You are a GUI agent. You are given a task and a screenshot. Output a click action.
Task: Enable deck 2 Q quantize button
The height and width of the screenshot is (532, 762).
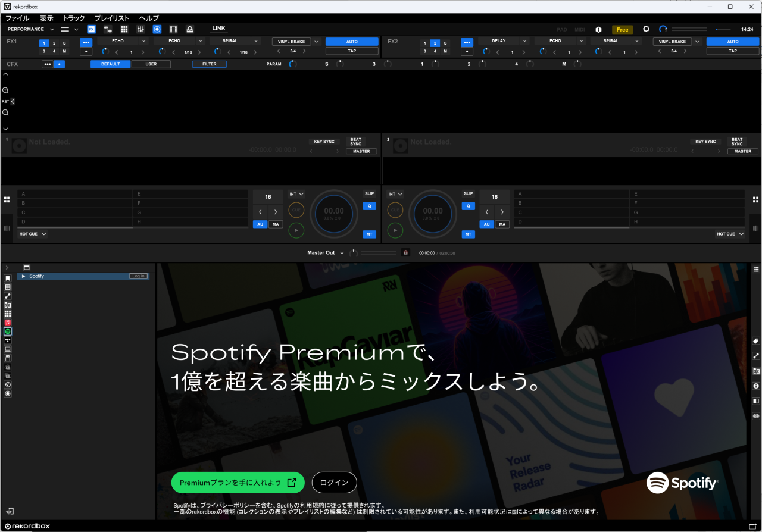(469, 206)
